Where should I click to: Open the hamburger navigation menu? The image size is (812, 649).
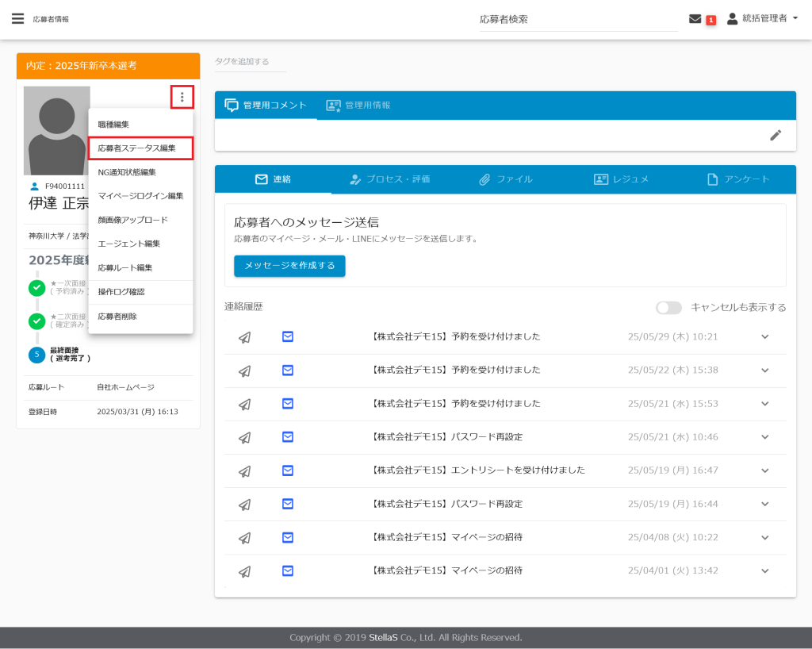click(x=17, y=18)
